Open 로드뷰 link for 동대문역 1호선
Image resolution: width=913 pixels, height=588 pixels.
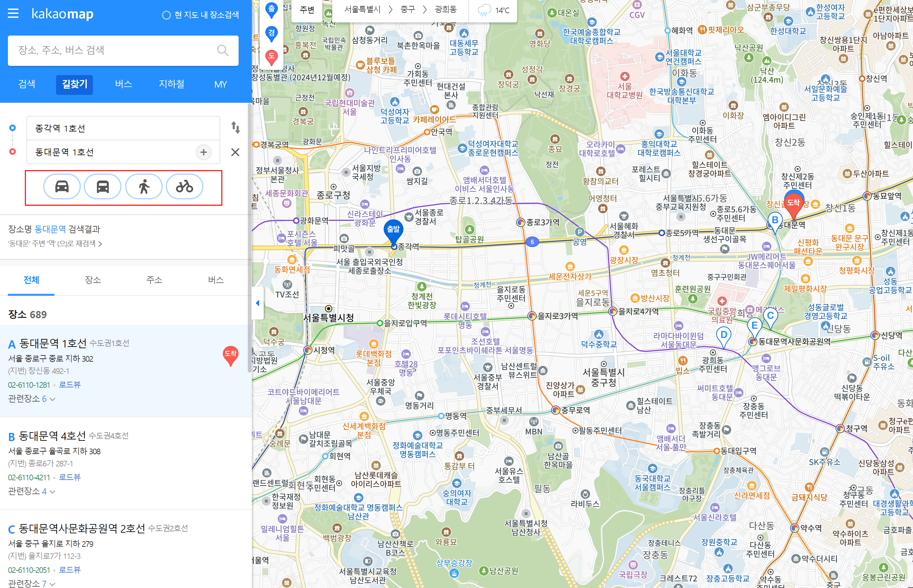tap(70, 385)
